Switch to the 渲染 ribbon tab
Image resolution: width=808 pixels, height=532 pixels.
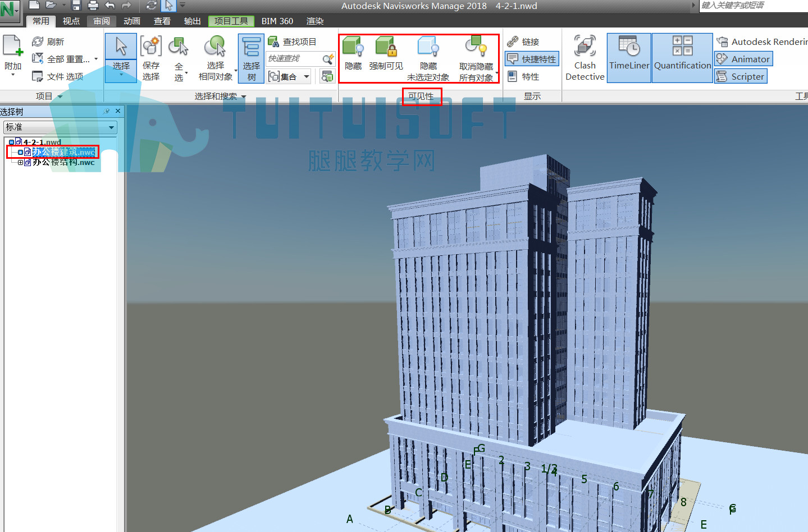pyautogui.click(x=315, y=21)
